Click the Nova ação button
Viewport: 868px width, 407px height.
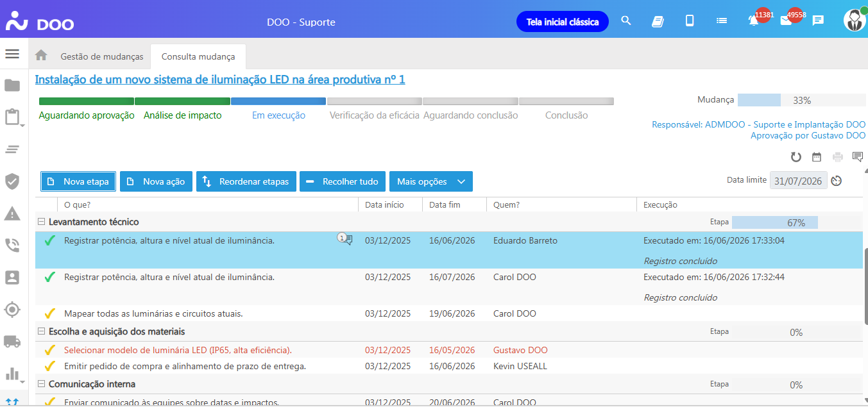(x=157, y=181)
